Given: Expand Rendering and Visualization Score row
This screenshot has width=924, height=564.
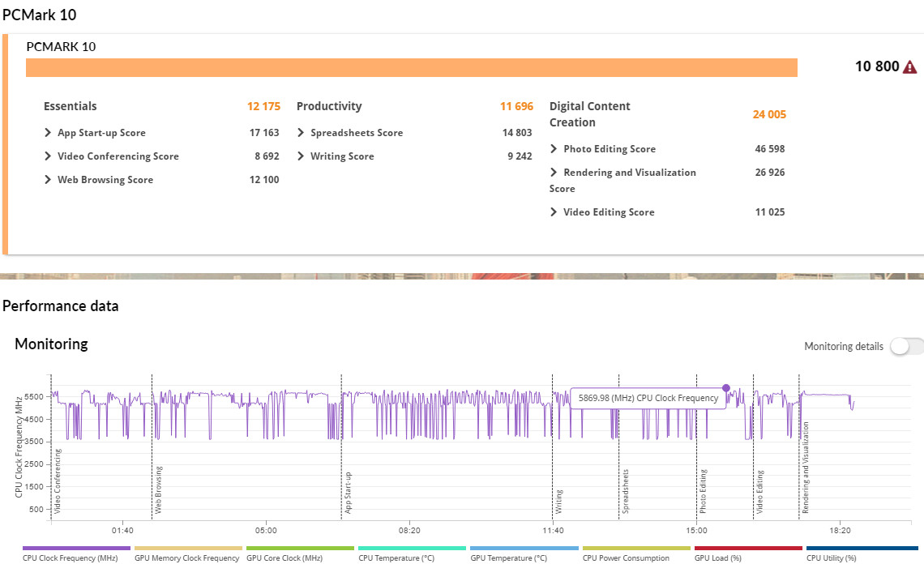Looking at the screenshot, I should tap(554, 173).
